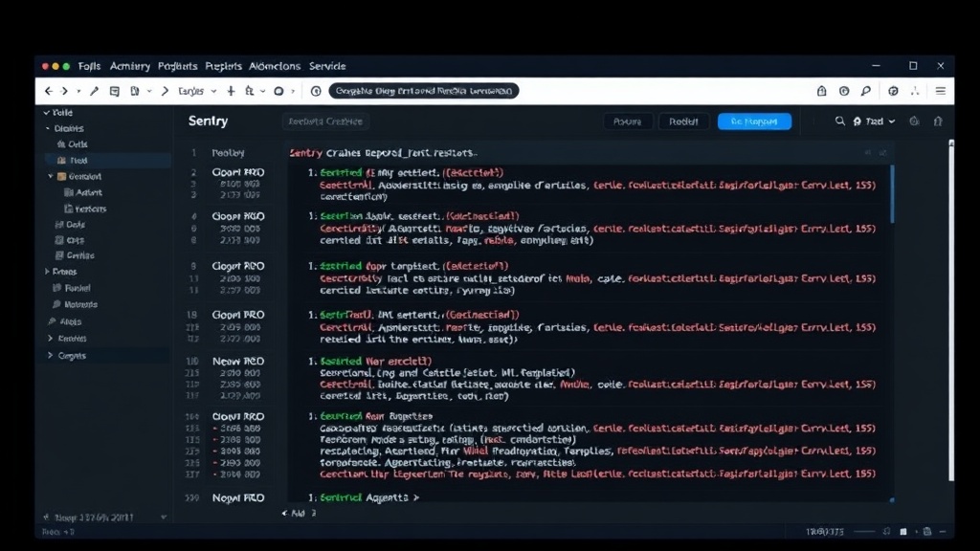Open the bottom-left status bar dropdown caret
Viewport: 980px width, 551px height.
[164, 518]
